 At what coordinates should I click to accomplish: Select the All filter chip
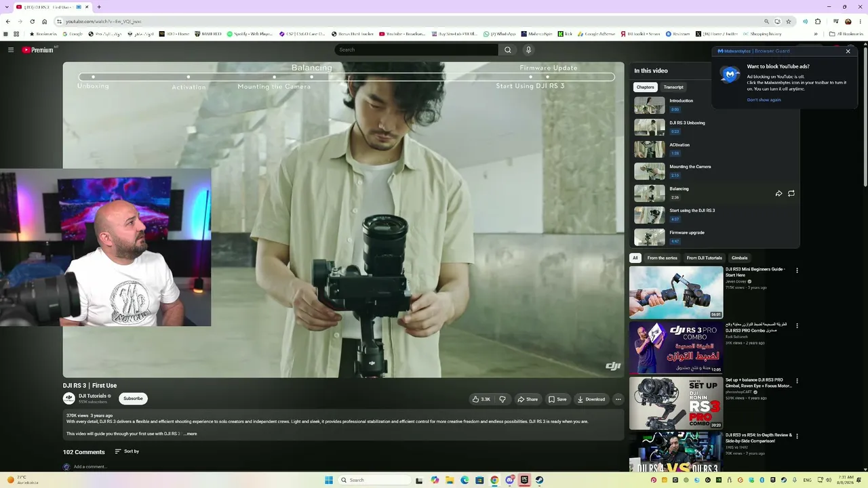tap(635, 258)
